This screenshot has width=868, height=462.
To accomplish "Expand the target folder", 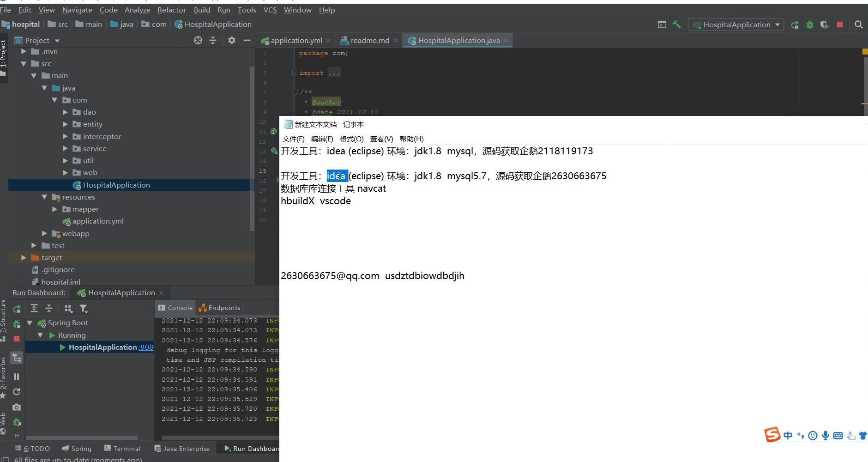I will coord(24,257).
